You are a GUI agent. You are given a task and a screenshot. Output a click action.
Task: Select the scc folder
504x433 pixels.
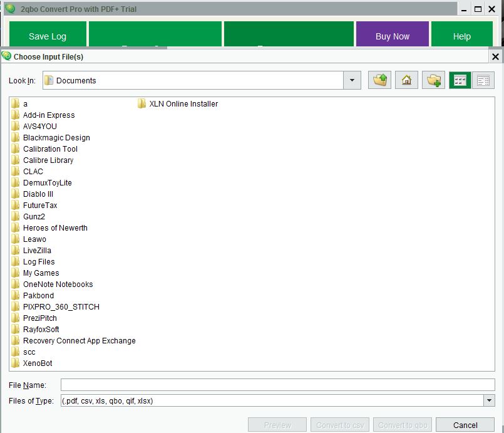click(23, 352)
